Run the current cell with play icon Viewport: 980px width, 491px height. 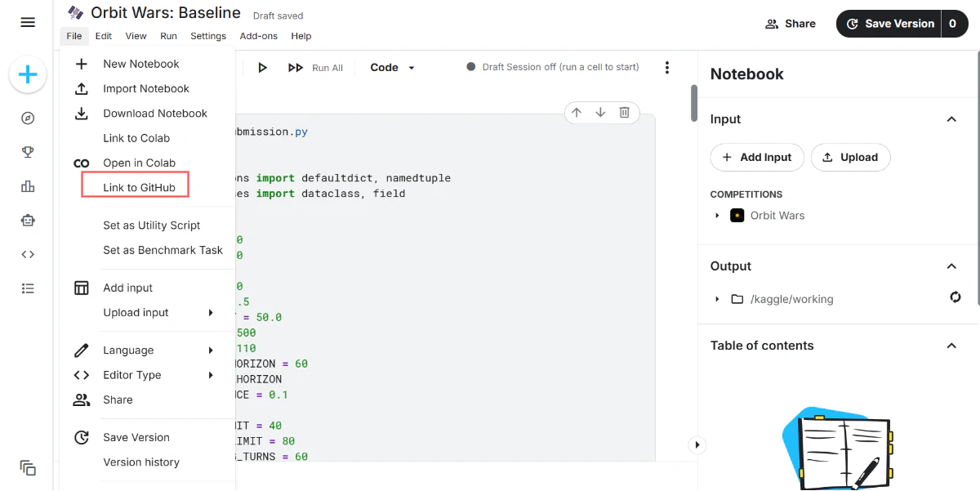[262, 68]
